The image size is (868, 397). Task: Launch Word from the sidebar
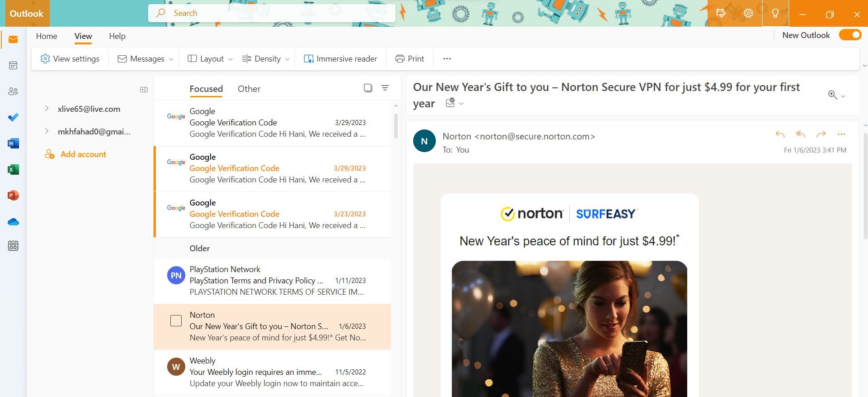tap(13, 143)
